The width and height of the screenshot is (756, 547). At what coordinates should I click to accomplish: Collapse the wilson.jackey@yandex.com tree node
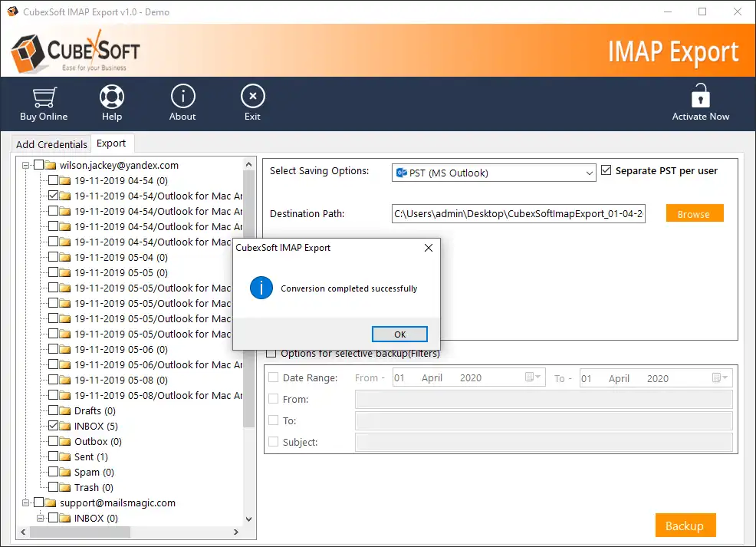click(26, 165)
